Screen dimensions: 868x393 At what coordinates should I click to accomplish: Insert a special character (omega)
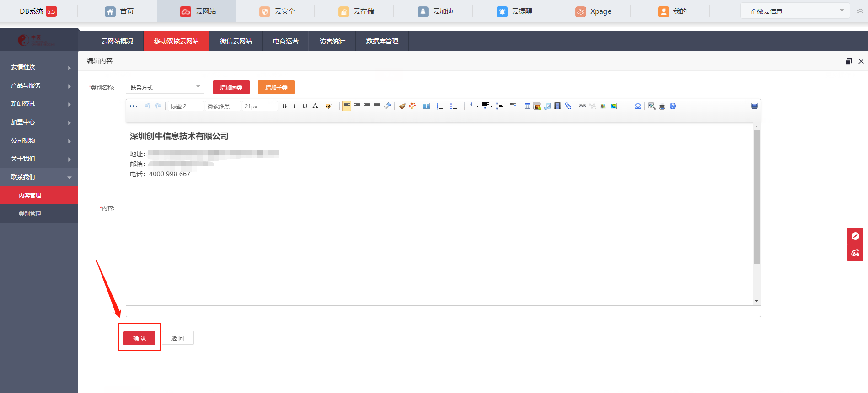(x=638, y=106)
